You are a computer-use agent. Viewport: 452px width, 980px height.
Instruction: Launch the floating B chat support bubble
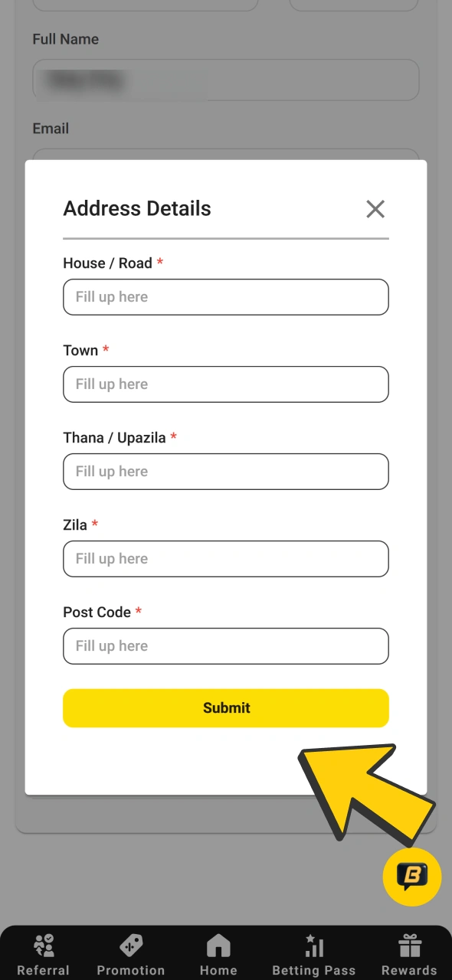click(x=411, y=877)
